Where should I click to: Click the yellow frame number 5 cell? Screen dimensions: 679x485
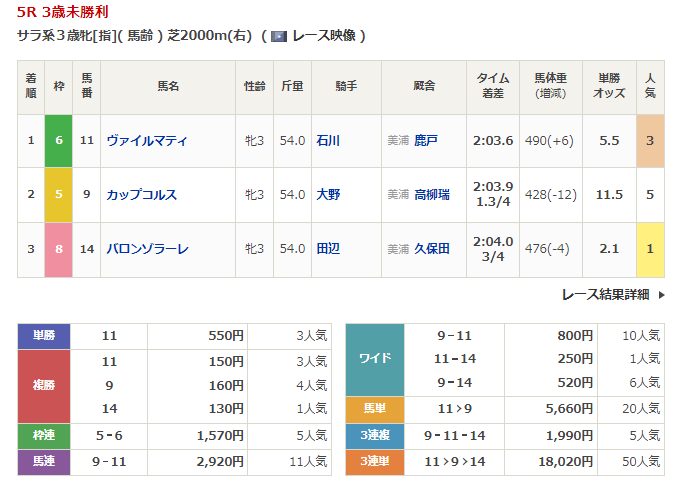tap(59, 195)
